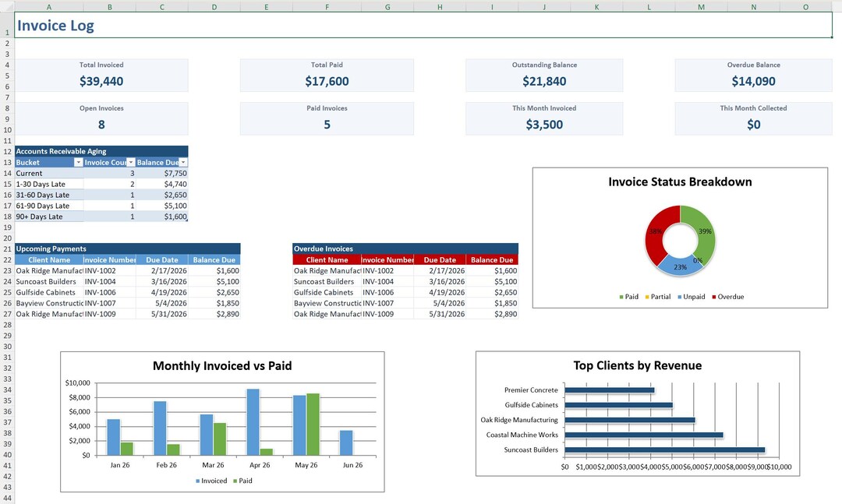Select the Accounts Receivable Aging header cell
The height and width of the screenshot is (504, 842).
tap(101, 151)
